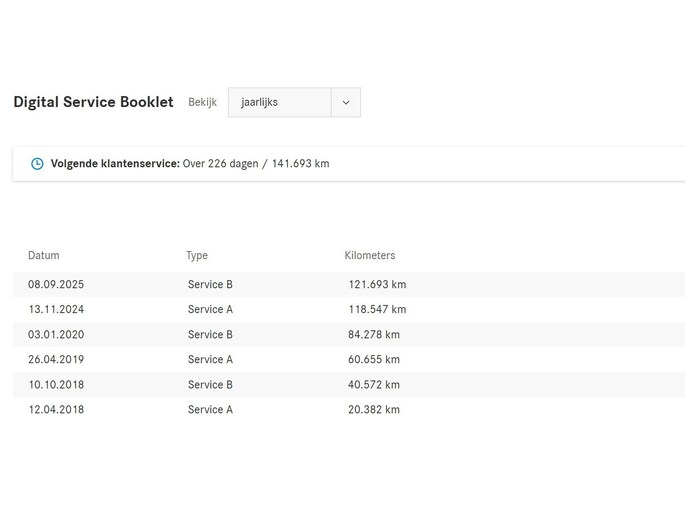Select the 10.10.2018 row date
This screenshot has height=514, width=685.
pyautogui.click(x=56, y=384)
